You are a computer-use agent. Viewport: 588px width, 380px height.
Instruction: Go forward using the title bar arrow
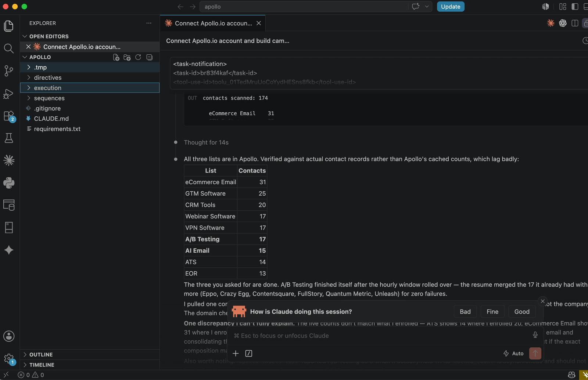tap(193, 7)
